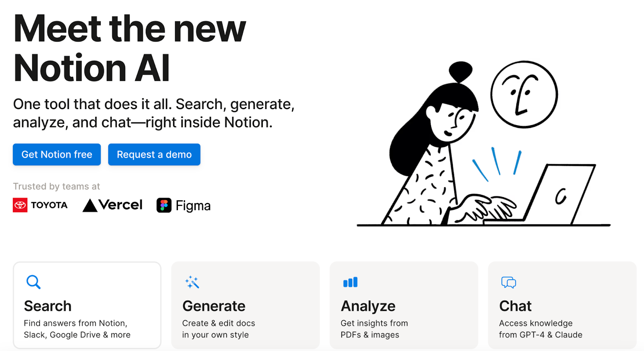Click the smiling round face illustration
Screen dimensions: 644x351
[524, 95]
